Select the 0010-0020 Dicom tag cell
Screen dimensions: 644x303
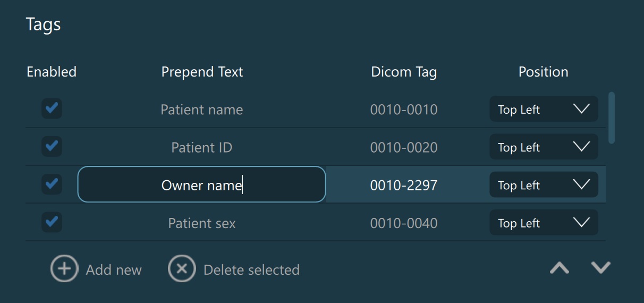tap(404, 147)
